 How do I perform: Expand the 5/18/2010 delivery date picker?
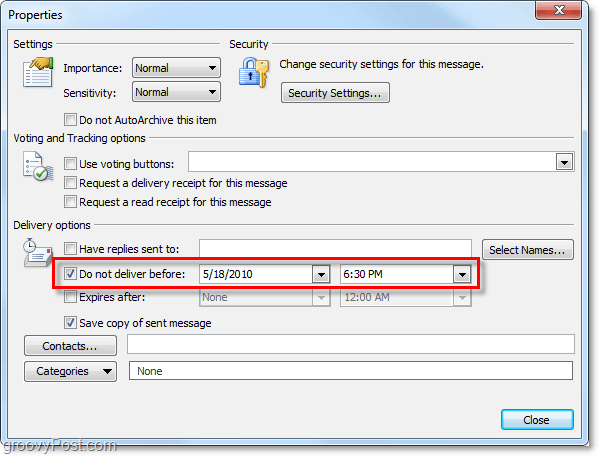pos(321,274)
